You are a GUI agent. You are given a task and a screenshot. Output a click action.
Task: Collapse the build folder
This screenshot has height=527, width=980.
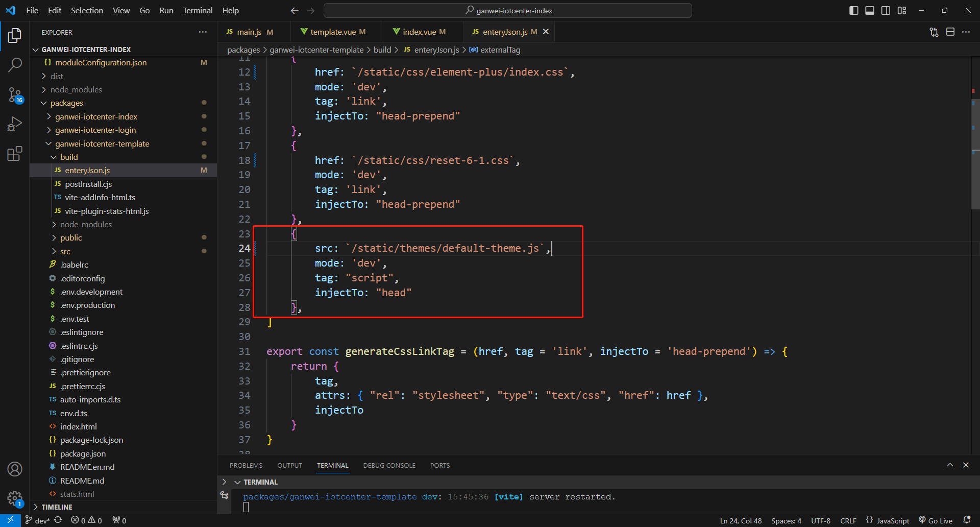click(x=68, y=157)
